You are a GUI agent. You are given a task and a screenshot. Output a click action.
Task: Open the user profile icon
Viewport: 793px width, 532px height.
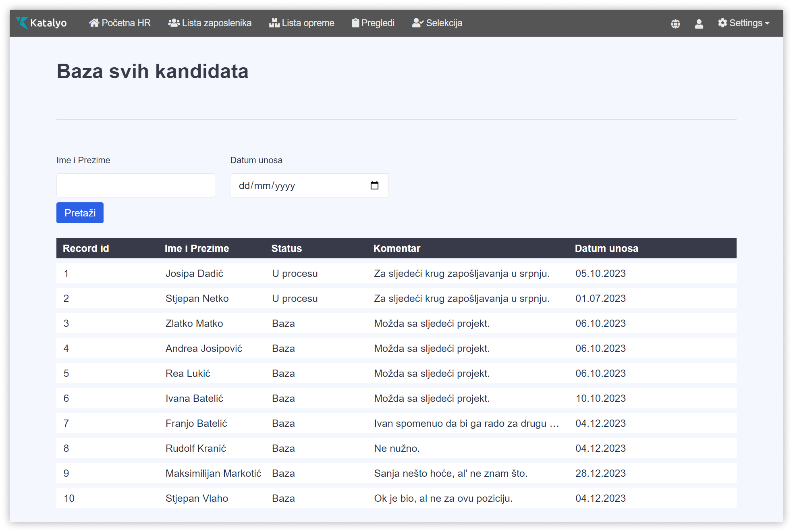(699, 24)
